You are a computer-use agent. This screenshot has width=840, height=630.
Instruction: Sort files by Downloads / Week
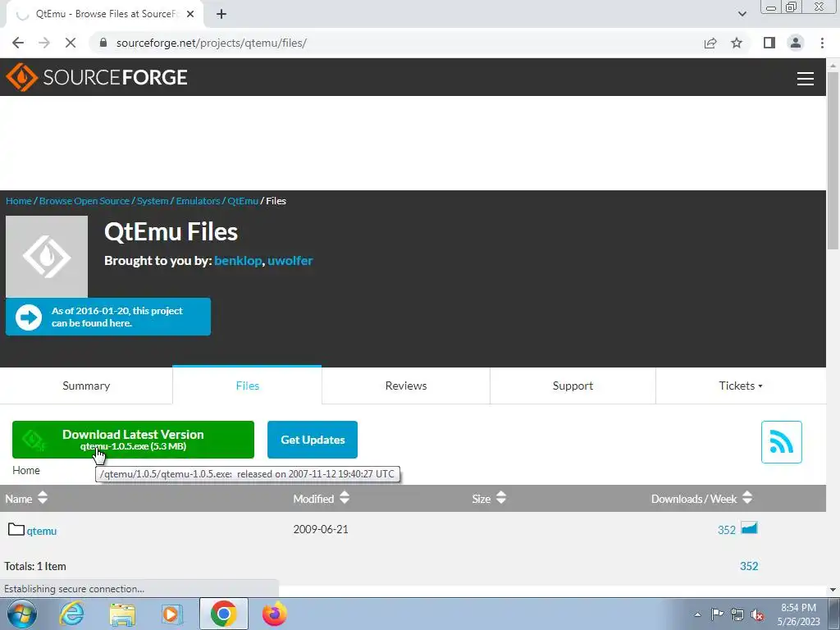coord(702,499)
